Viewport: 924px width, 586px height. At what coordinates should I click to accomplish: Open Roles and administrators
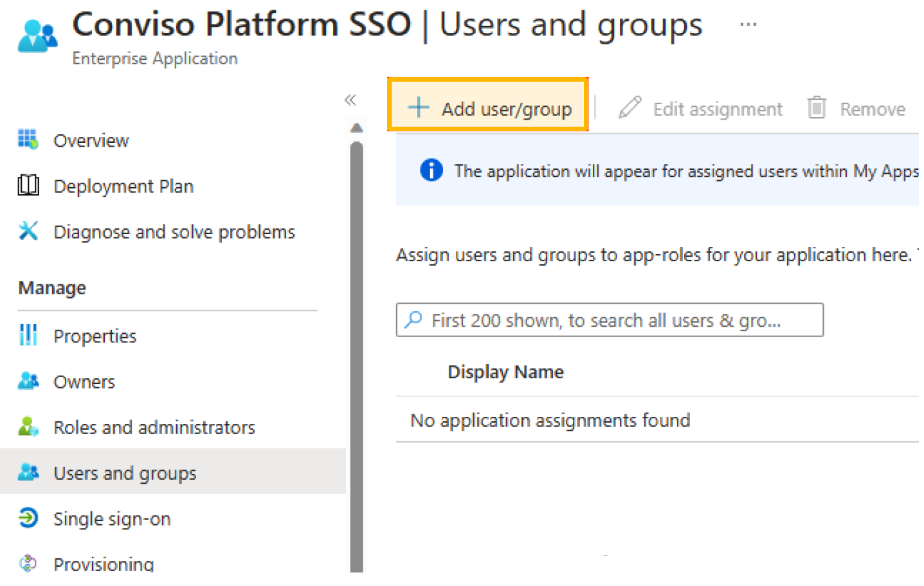pyautogui.click(x=154, y=428)
